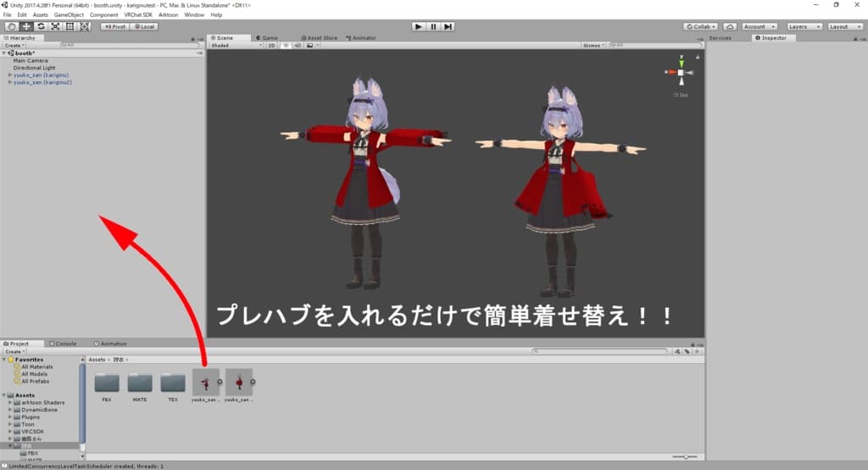Open the Component menu

[x=104, y=15]
